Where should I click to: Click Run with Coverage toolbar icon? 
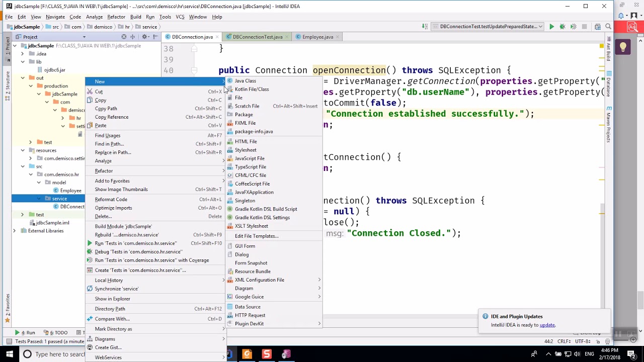[573, 27]
